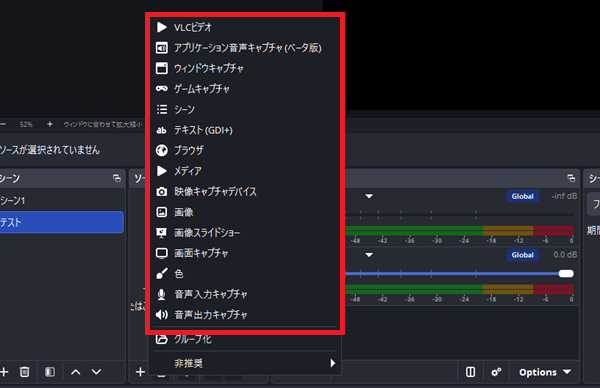Expand the second mixer channel dropdown arrow
Screen dimensions: 600x388
369,255
